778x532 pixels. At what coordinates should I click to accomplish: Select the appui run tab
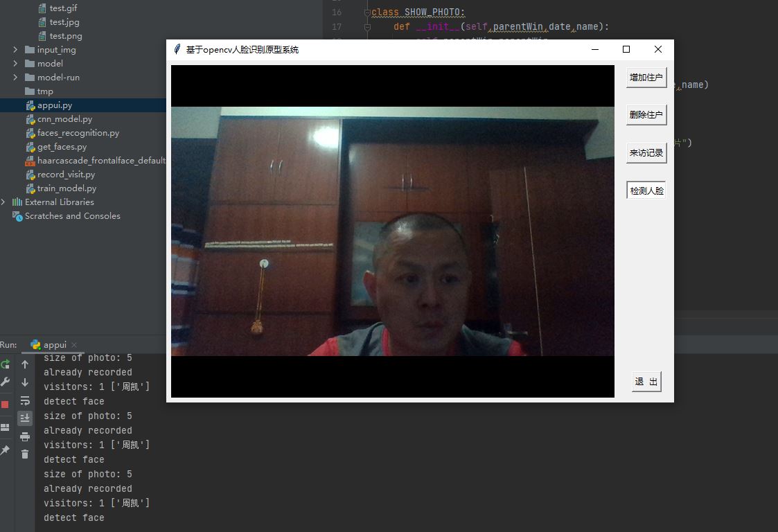[48, 345]
